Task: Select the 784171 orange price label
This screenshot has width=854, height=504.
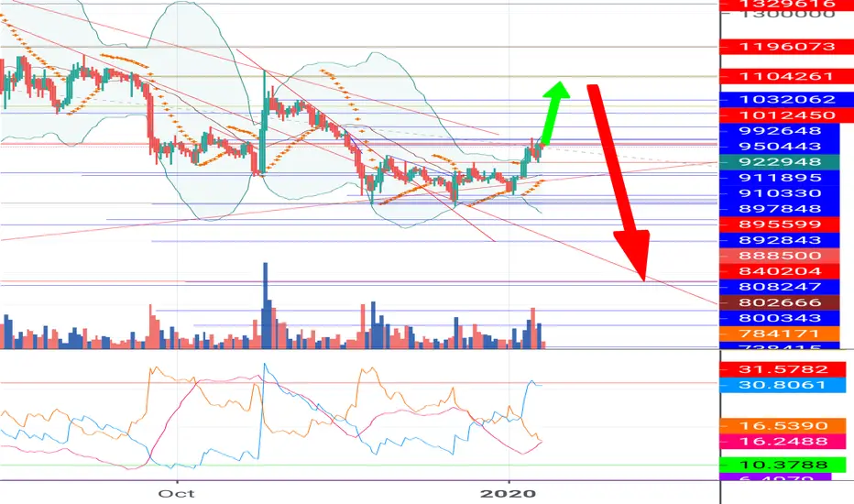Action: click(780, 334)
